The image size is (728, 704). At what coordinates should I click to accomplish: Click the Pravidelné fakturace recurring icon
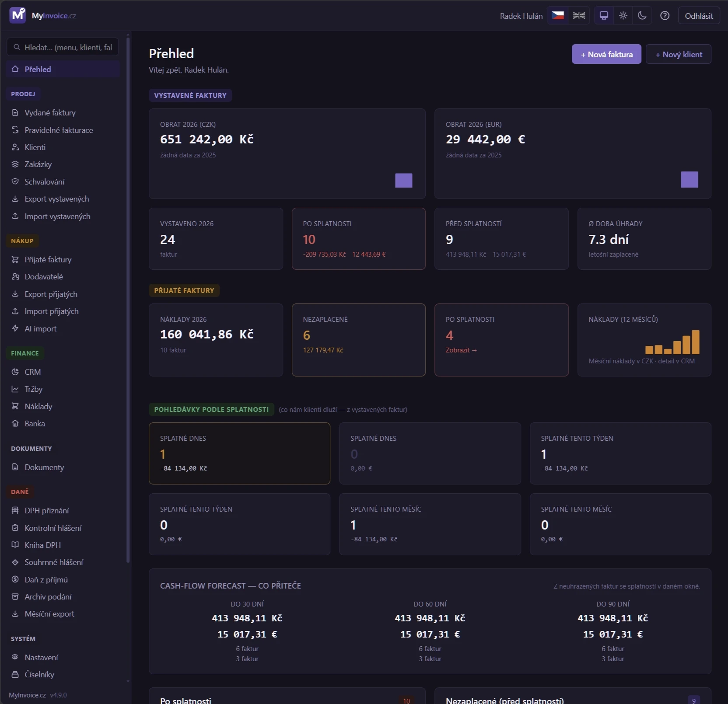15,130
